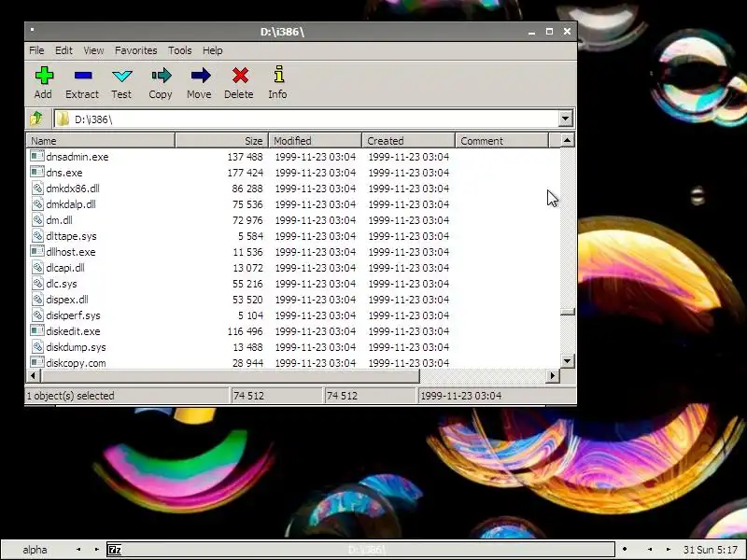This screenshot has height=560, width=747.
Task: Open the Tools menu
Action: 179,50
